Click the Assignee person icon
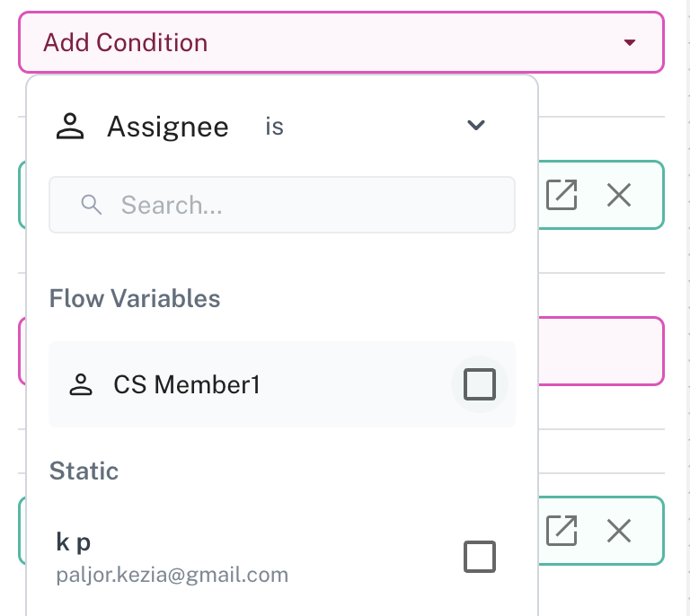Screen dimensions: 690x616 pyautogui.click(x=70, y=127)
